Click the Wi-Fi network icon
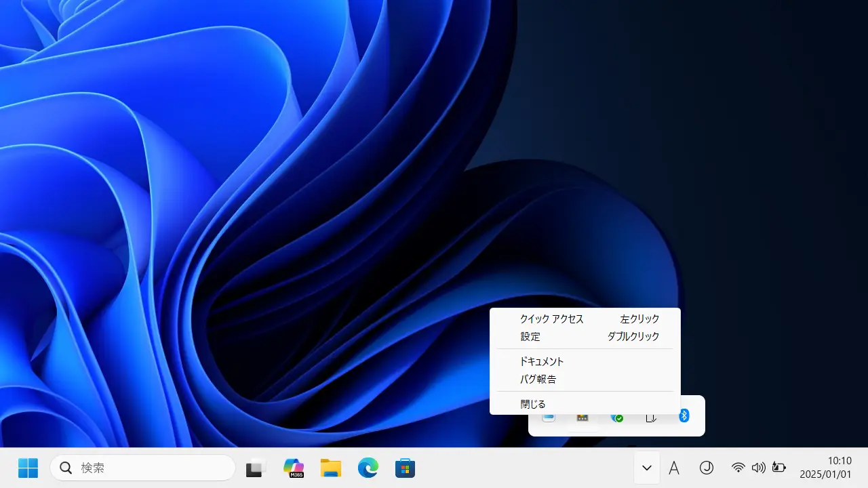 pyautogui.click(x=738, y=468)
